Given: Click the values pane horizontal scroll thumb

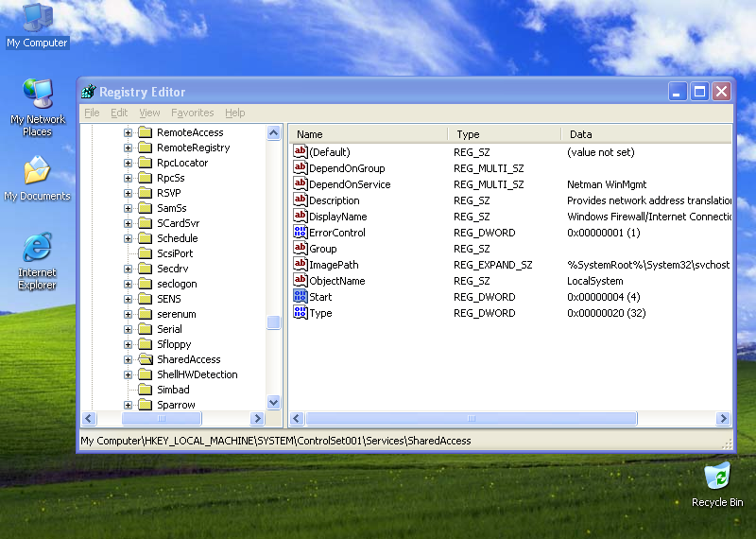Looking at the screenshot, I should pyautogui.click(x=472, y=418).
